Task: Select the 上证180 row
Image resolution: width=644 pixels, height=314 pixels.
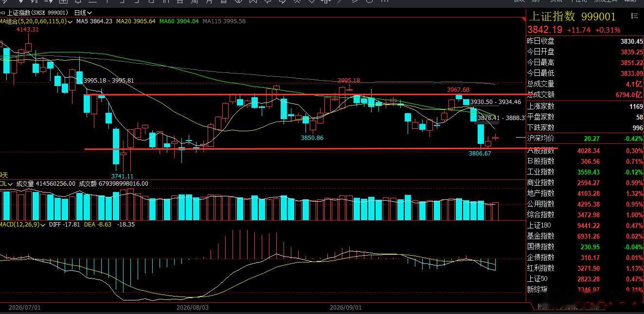Action: (x=585, y=226)
